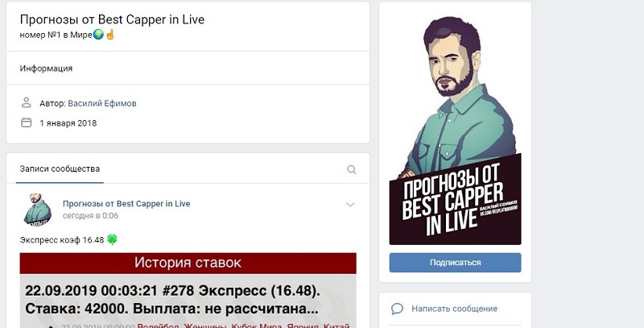
Task: Open author link Василий Ефимов
Action: pos(102,103)
